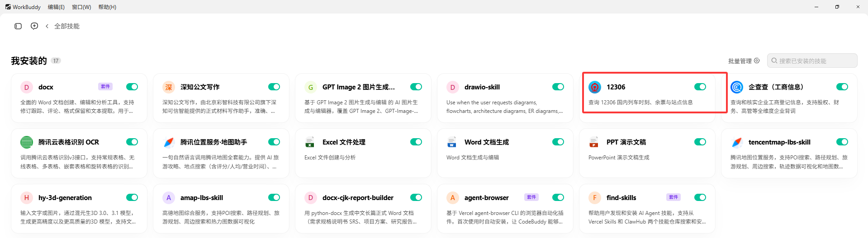868x238 pixels.
Task: Toggle the sidebar panel icon
Action: pyautogui.click(x=18, y=26)
